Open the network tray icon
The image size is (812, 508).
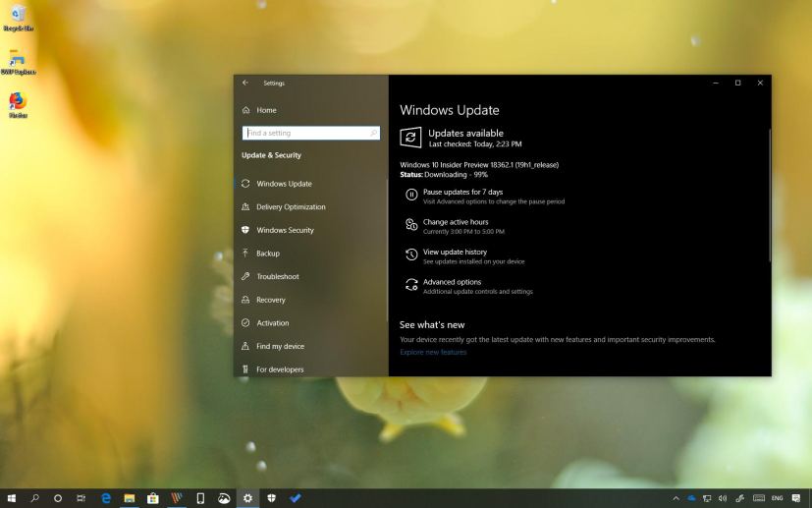707,499
